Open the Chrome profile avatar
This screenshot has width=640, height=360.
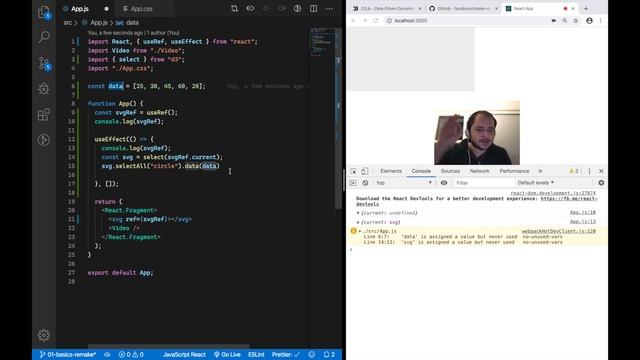(x=589, y=20)
